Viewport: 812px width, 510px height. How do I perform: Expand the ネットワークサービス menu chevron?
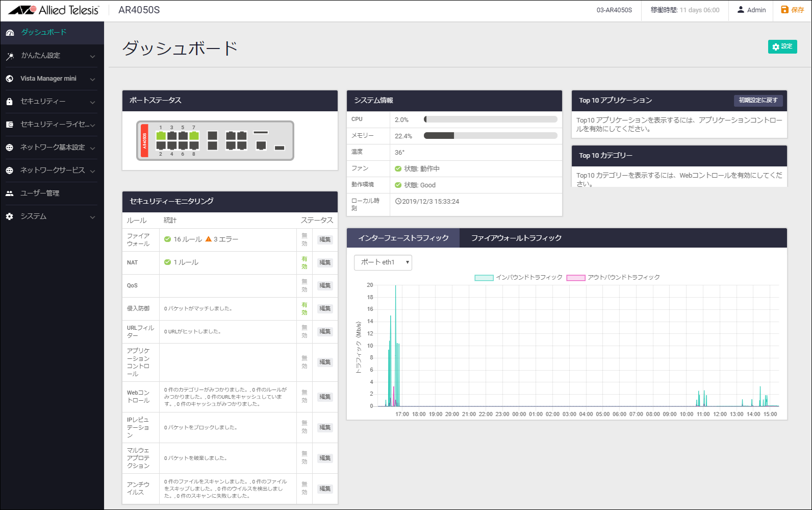tap(92, 171)
